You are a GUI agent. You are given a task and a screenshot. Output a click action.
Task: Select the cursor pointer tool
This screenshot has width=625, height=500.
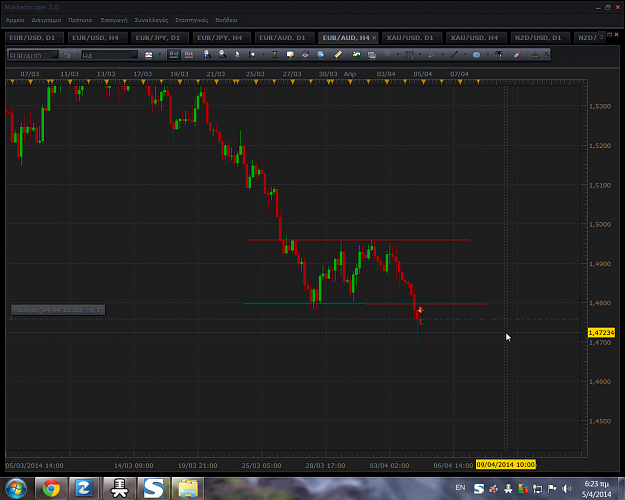237,55
